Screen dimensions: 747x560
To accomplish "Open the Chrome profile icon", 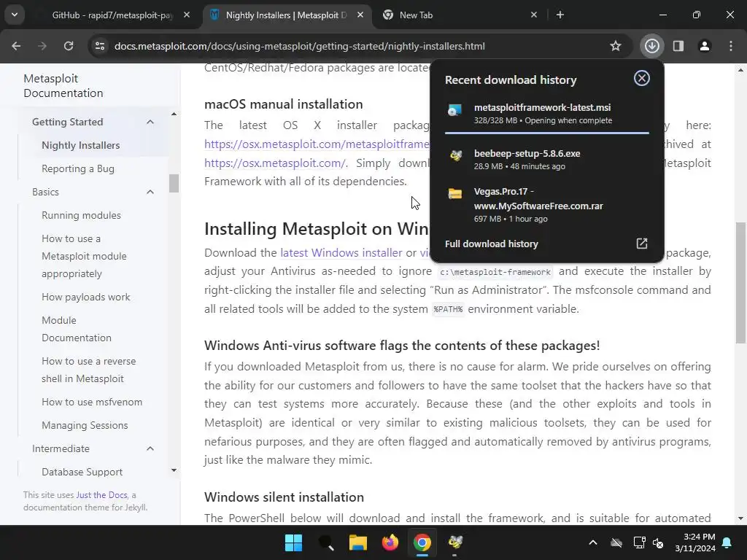I will point(705,46).
